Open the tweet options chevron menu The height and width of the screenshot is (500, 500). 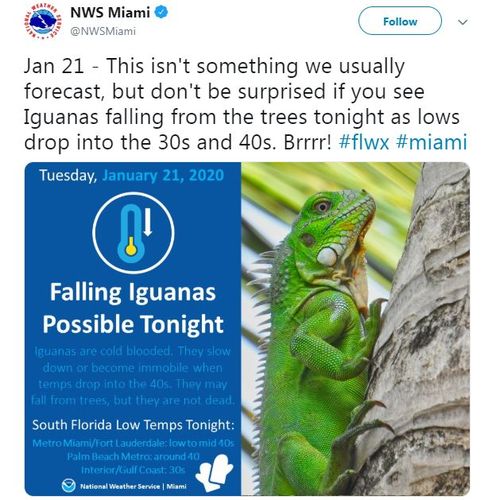(463, 22)
